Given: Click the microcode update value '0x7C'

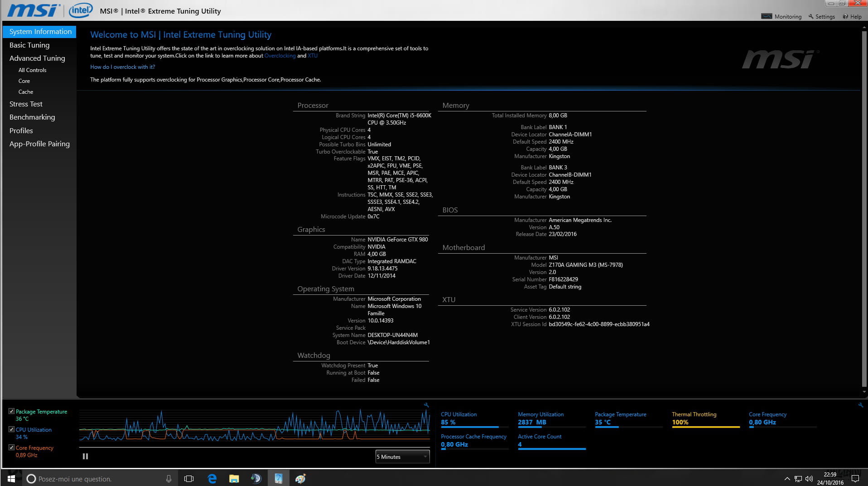Looking at the screenshot, I should (373, 217).
